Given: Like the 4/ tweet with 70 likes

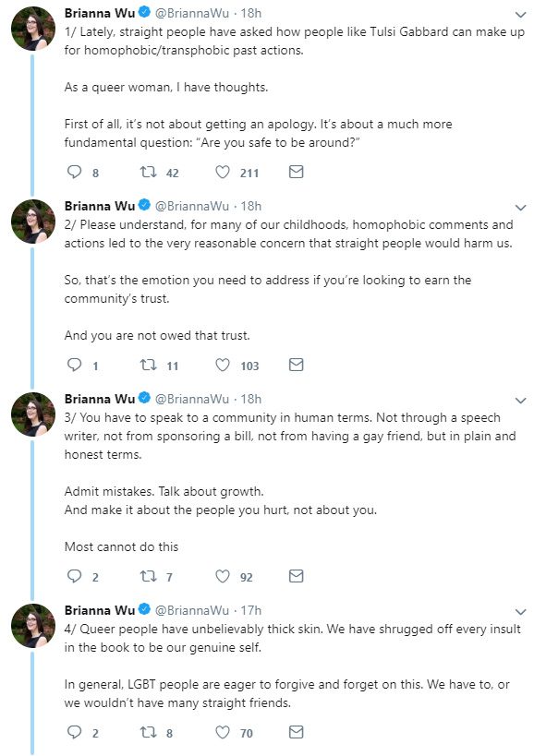Looking at the screenshot, I should tap(223, 732).
